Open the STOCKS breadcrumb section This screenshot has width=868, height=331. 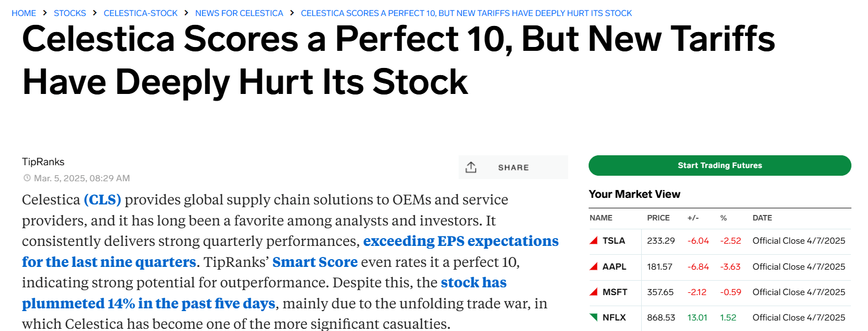(70, 13)
